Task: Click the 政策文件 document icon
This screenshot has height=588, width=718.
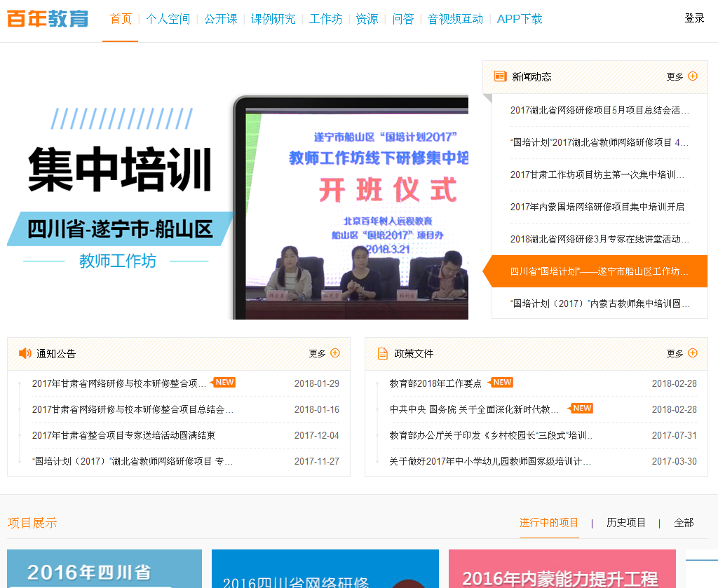Action: pyautogui.click(x=382, y=353)
